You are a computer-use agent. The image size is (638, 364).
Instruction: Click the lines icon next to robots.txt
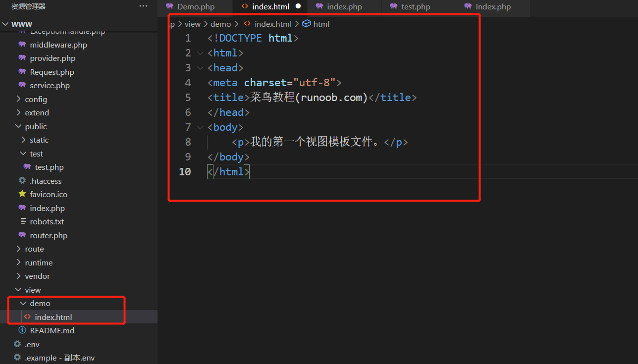pos(23,221)
